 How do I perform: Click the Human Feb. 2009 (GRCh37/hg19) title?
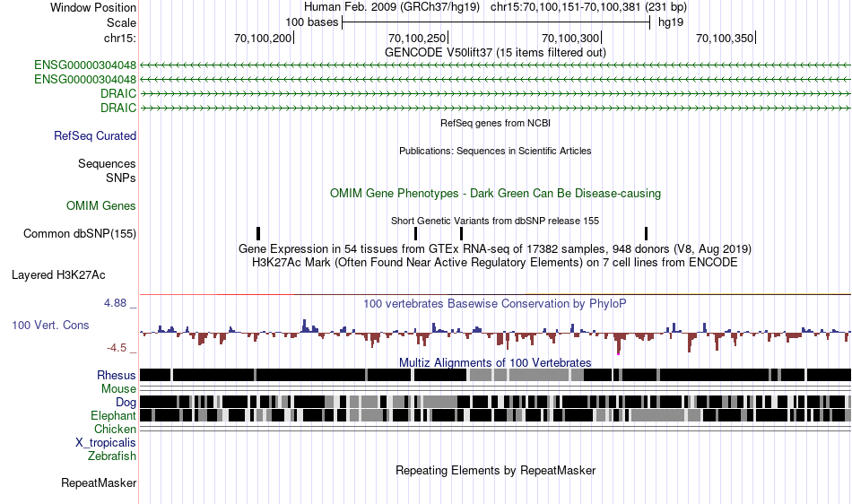click(x=391, y=7)
